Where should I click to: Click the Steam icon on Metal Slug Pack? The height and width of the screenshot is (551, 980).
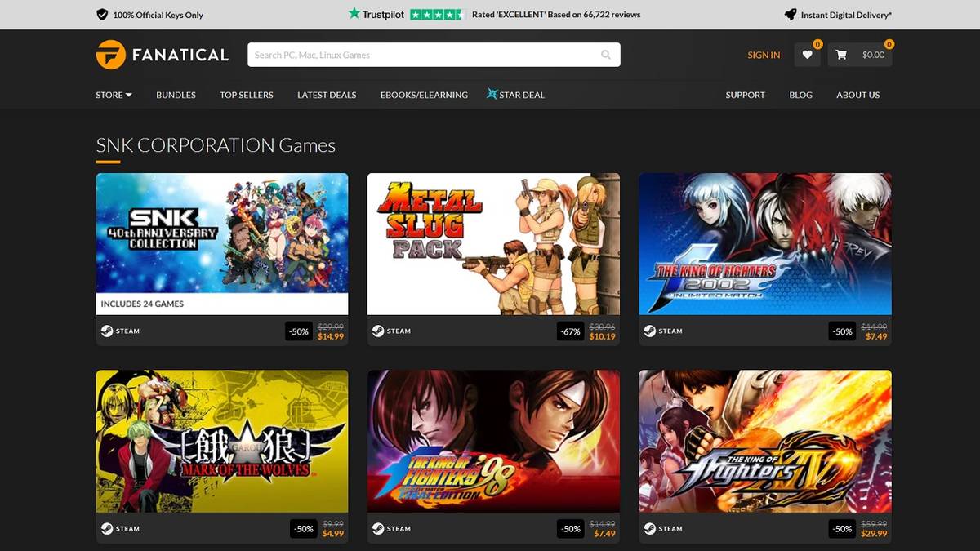(376, 331)
